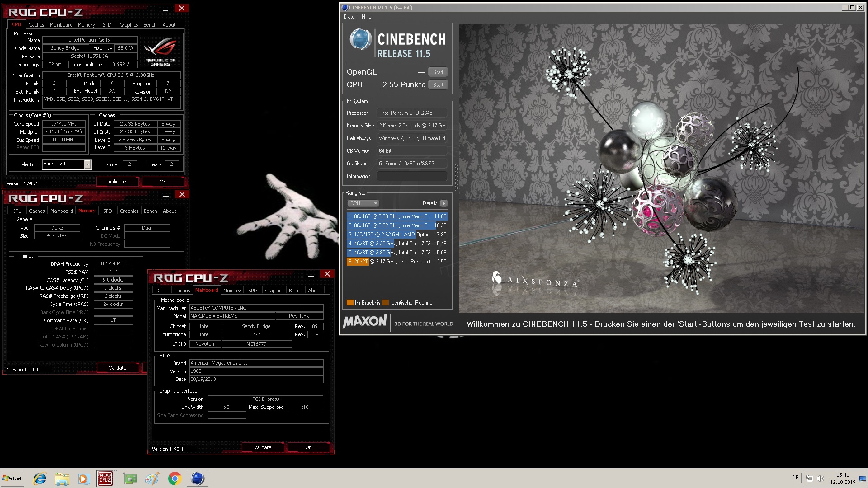Screen dimensions: 868x488
Task: Click the Cinebench globe icon in taskbar
Action: pyautogui.click(x=198, y=479)
